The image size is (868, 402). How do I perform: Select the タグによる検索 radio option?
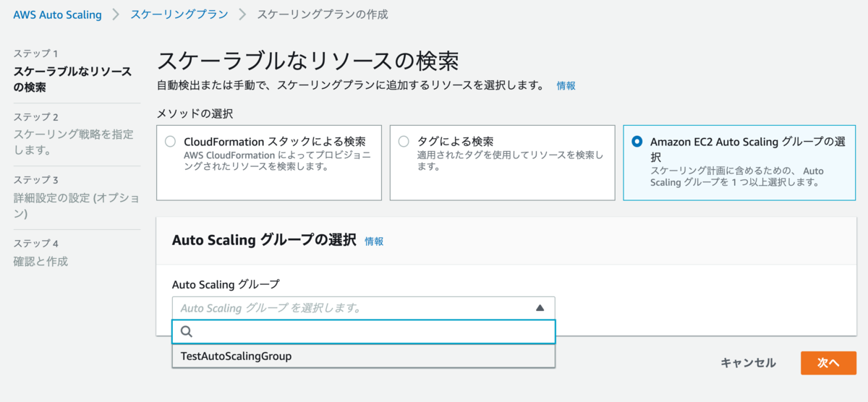click(x=404, y=142)
